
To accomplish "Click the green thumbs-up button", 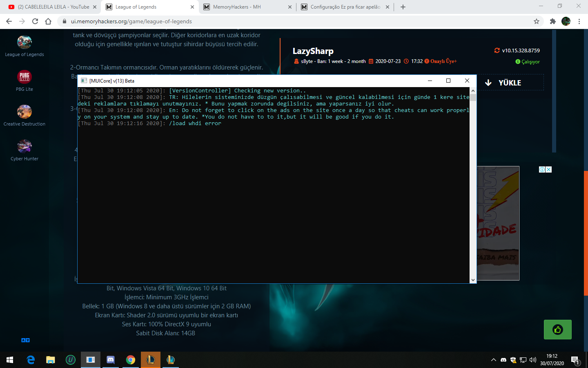I will [558, 330].
